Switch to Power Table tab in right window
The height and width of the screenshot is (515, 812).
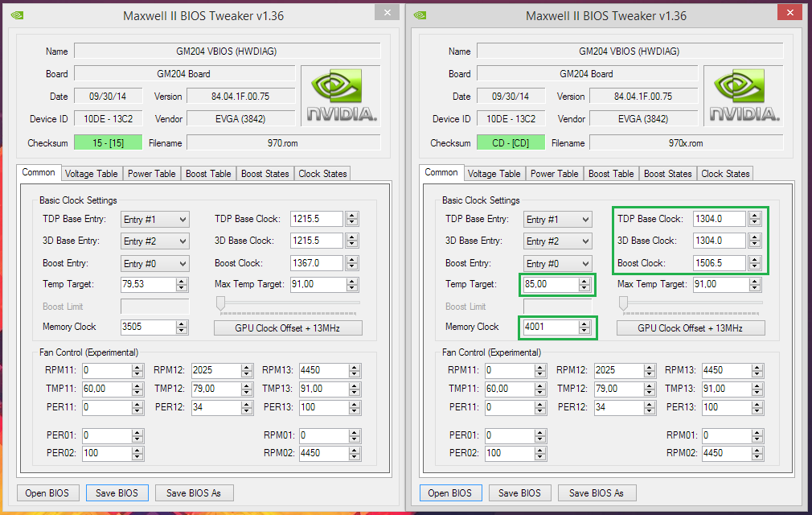click(555, 174)
